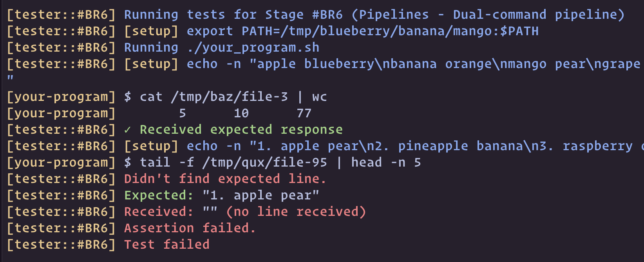Click the red "Test failed" message
644x262 pixels.
[166, 244]
